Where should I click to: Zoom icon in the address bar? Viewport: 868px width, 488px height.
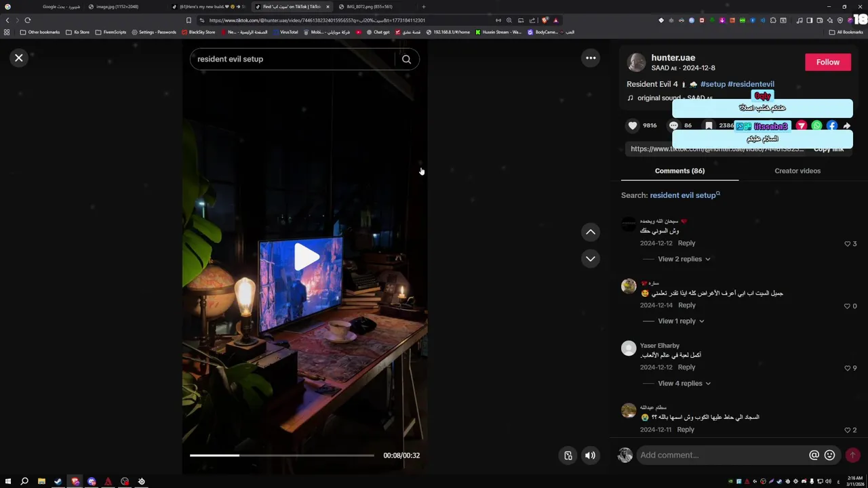click(x=509, y=20)
